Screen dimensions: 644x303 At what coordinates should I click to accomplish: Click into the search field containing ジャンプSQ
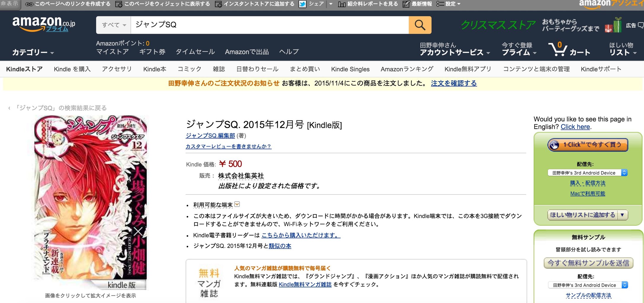pos(270,25)
